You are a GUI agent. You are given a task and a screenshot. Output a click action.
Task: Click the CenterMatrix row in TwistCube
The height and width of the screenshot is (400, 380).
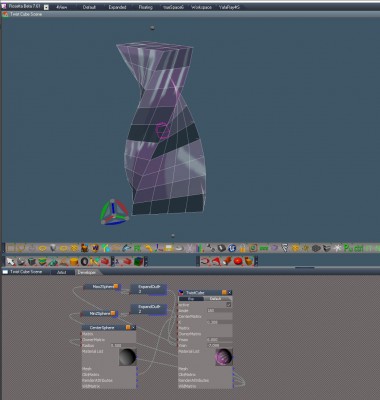pos(205,316)
